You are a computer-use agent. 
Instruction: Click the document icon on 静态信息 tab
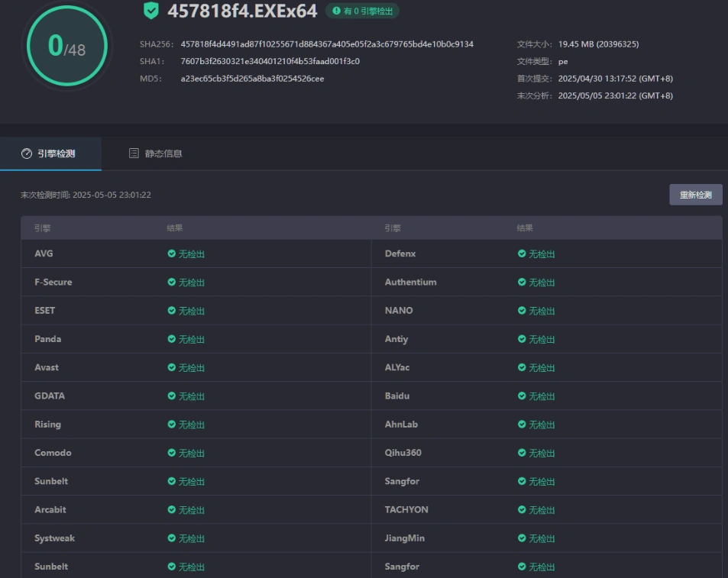[134, 153]
